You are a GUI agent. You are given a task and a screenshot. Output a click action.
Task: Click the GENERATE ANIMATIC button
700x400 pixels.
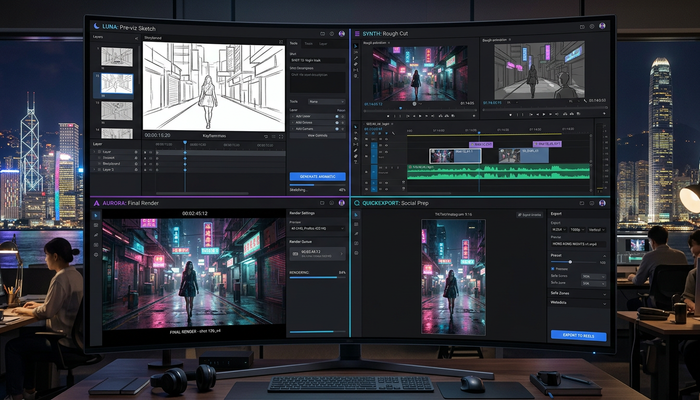tap(317, 176)
